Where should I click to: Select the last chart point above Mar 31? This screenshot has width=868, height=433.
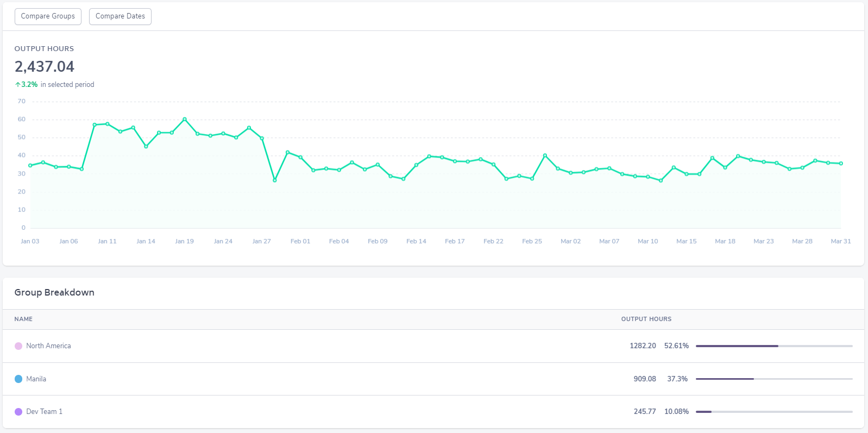click(841, 164)
